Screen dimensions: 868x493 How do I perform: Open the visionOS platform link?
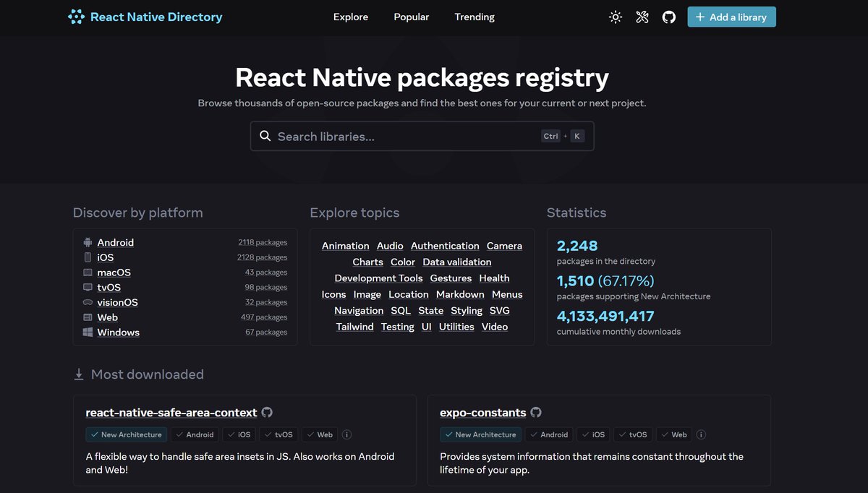(x=118, y=303)
